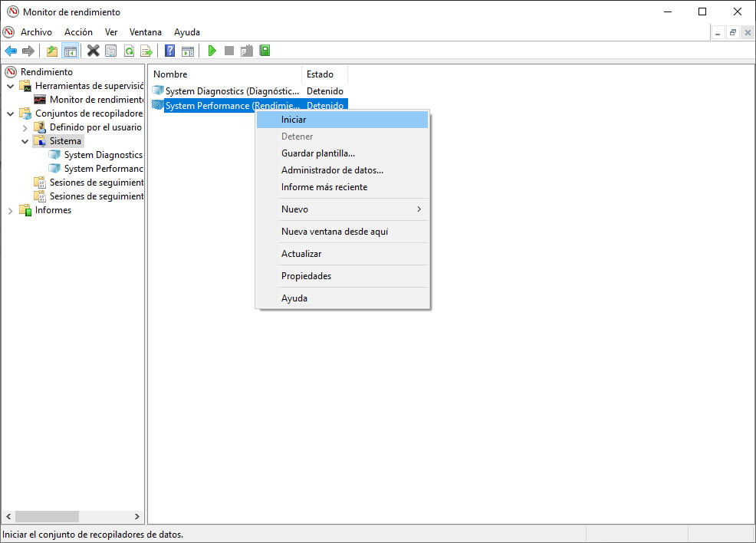The image size is (756, 543).
Task: Click the gray stop square toolbar icon
Action: point(229,51)
